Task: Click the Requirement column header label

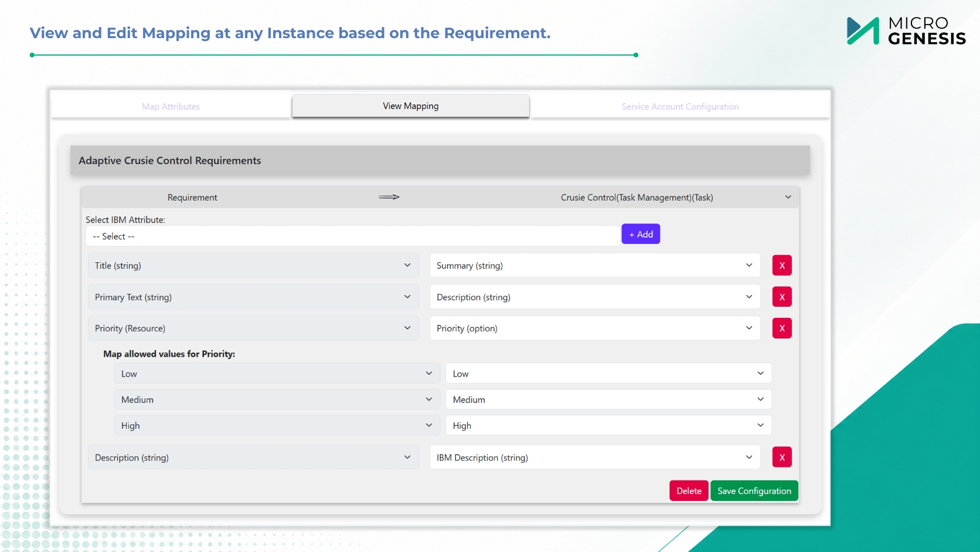Action: 192,198
